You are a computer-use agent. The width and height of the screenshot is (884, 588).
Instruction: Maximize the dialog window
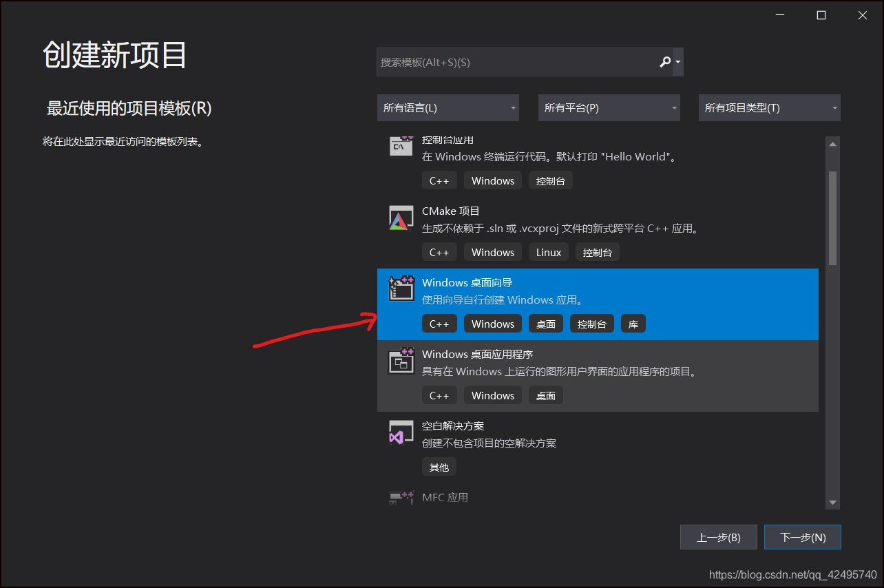821,15
